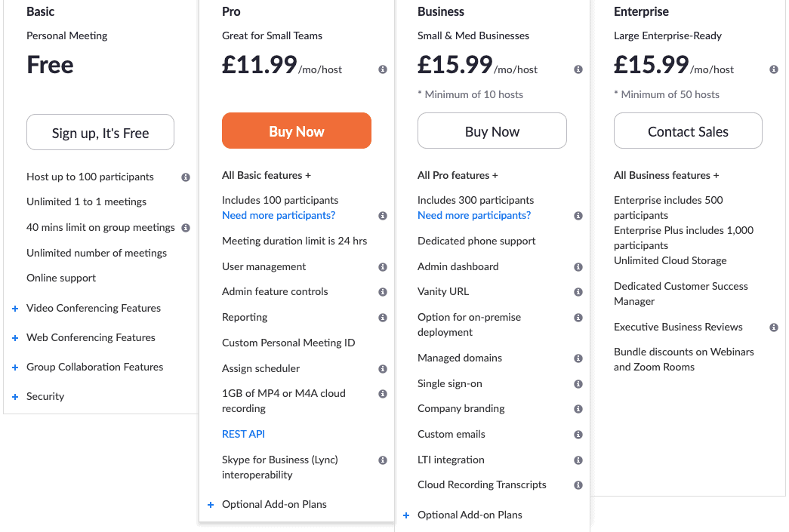This screenshot has width=789, height=532.
Task: Click info icon for Cloud Recording Transcripts
Action: pos(578,485)
